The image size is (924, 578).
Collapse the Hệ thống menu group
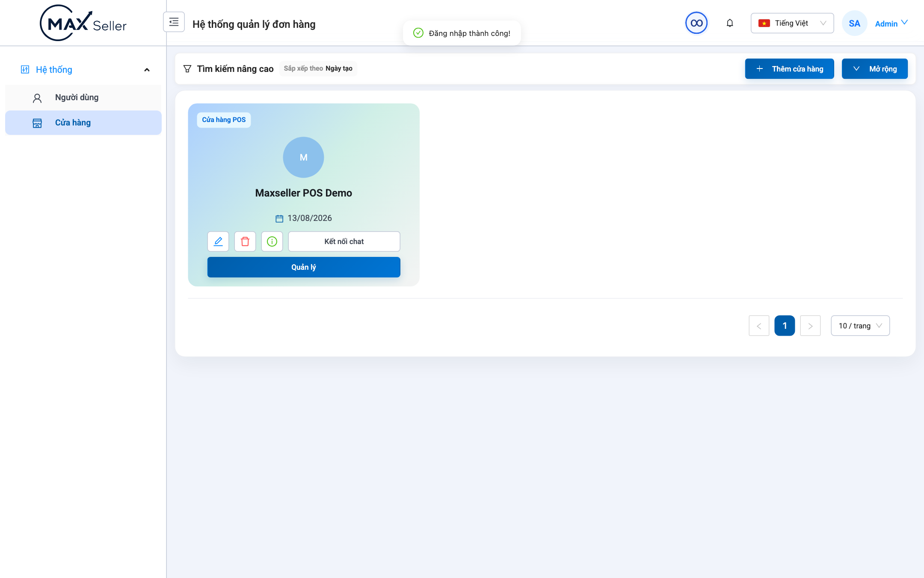click(83, 70)
